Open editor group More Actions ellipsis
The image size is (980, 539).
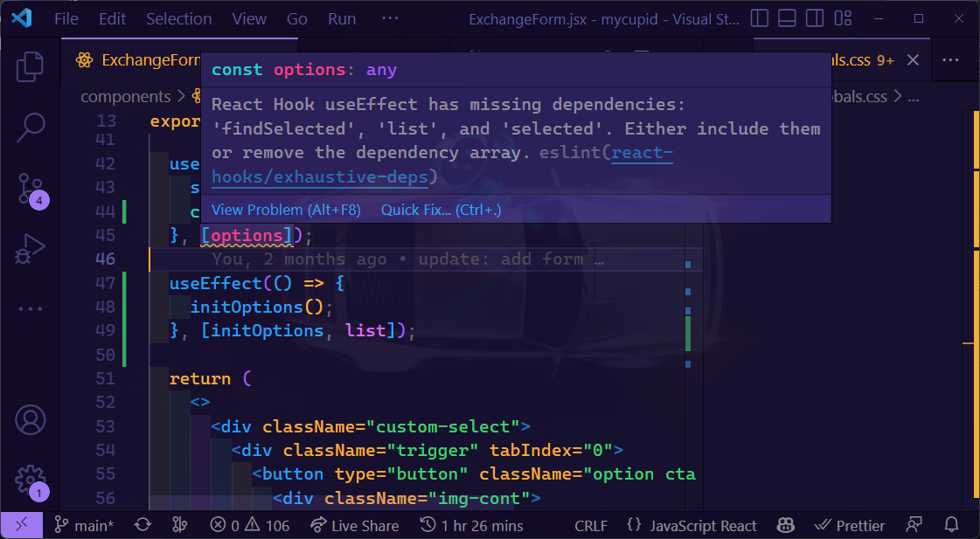(x=949, y=59)
